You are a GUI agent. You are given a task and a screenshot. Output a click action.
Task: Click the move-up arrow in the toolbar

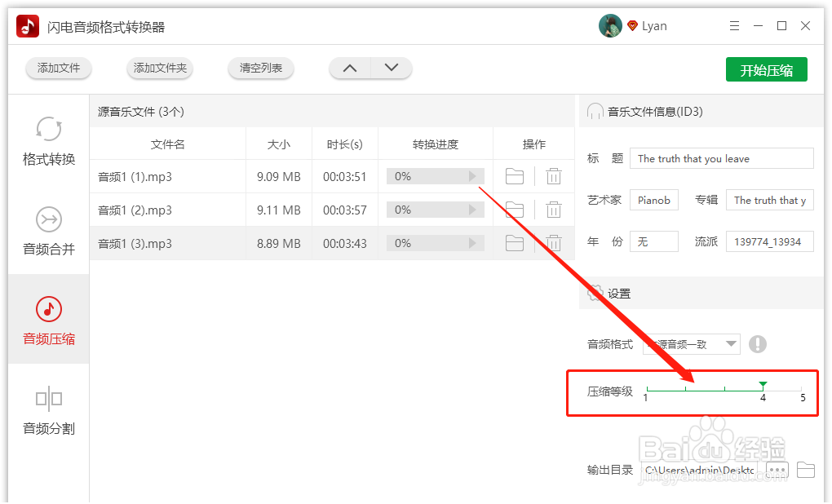pos(350,69)
